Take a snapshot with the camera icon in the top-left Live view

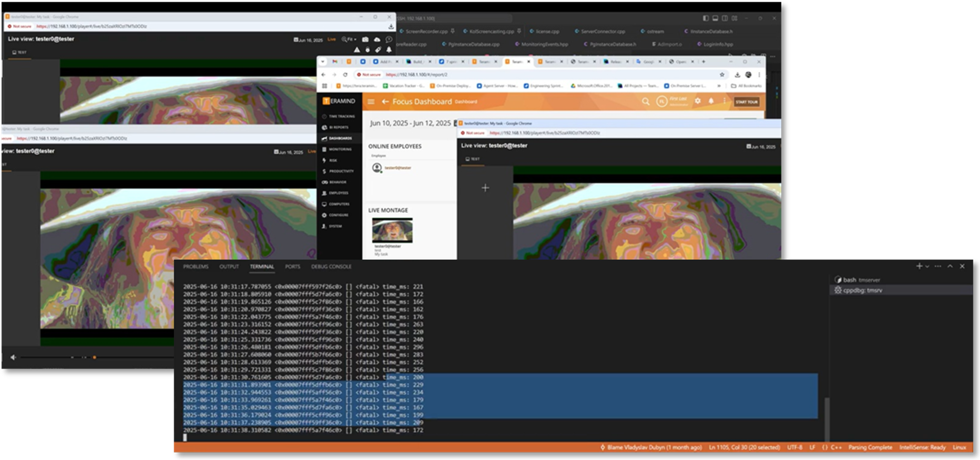pyautogui.click(x=365, y=39)
